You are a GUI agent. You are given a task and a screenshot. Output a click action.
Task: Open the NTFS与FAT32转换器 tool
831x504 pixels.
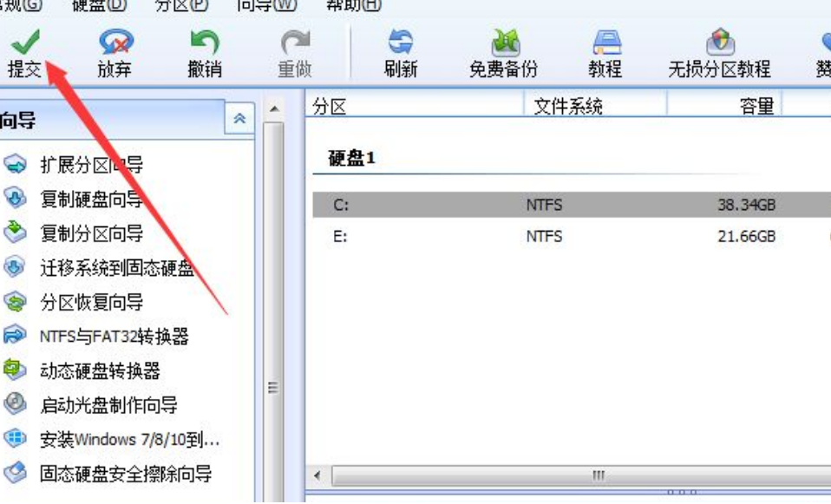coord(114,336)
